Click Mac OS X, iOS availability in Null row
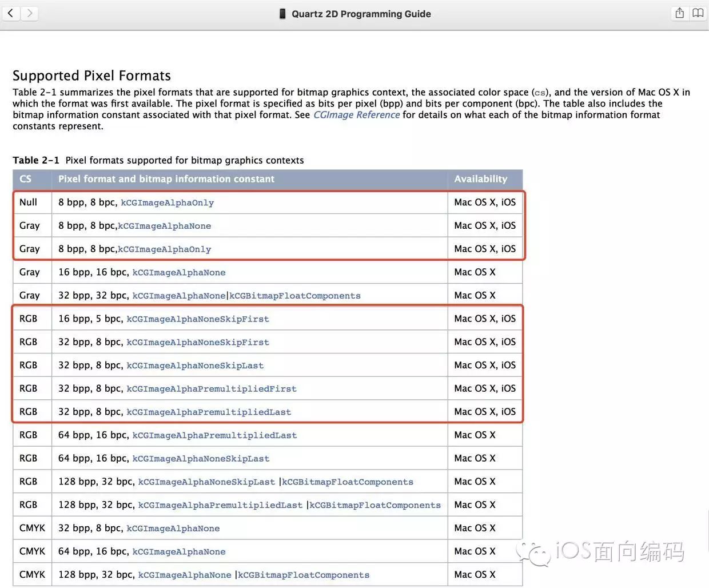The image size is (709, 588). point(485,202)
